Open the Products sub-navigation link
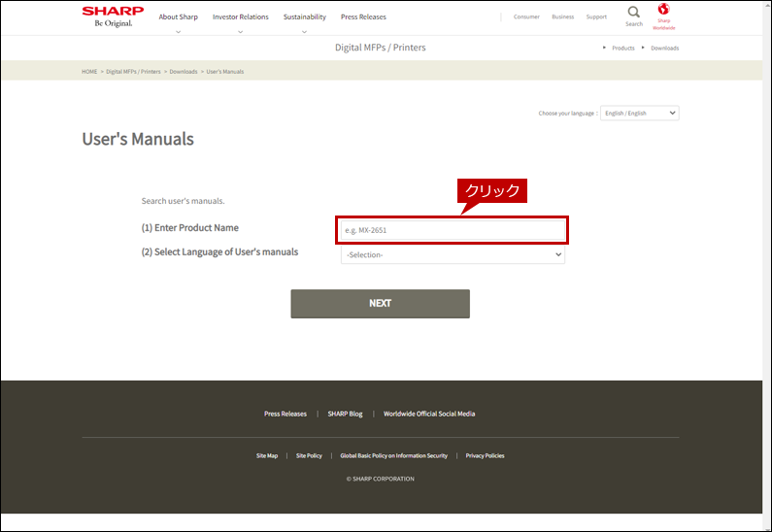The width and height of the screenshot is (772, 532). coord(622,49)
